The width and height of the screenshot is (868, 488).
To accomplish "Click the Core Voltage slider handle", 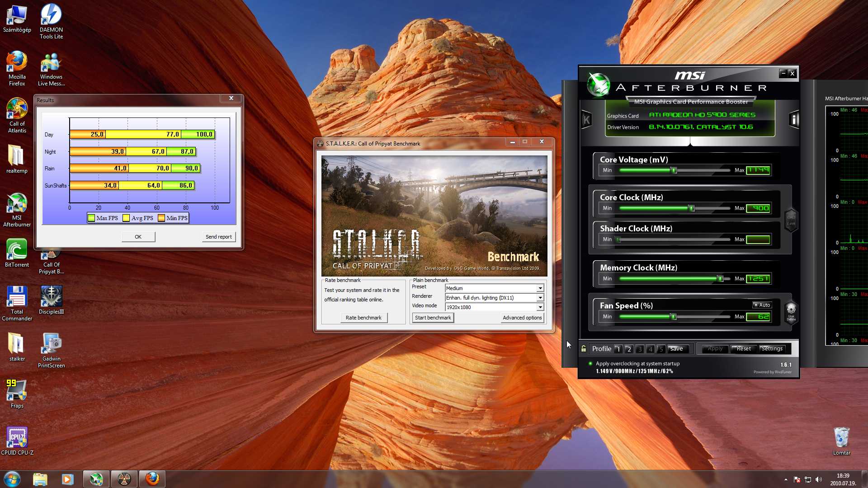I will point(674,170).
